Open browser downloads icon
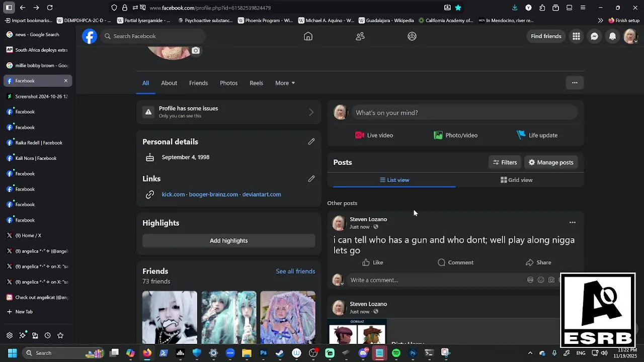644x362 pixels. coord(514,8)
